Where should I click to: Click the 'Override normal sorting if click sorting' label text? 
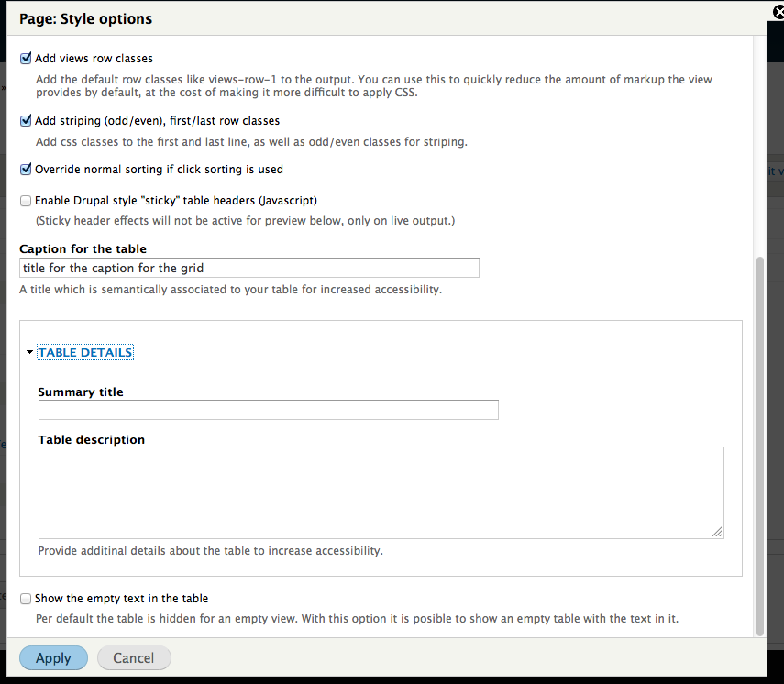[159, 170]
